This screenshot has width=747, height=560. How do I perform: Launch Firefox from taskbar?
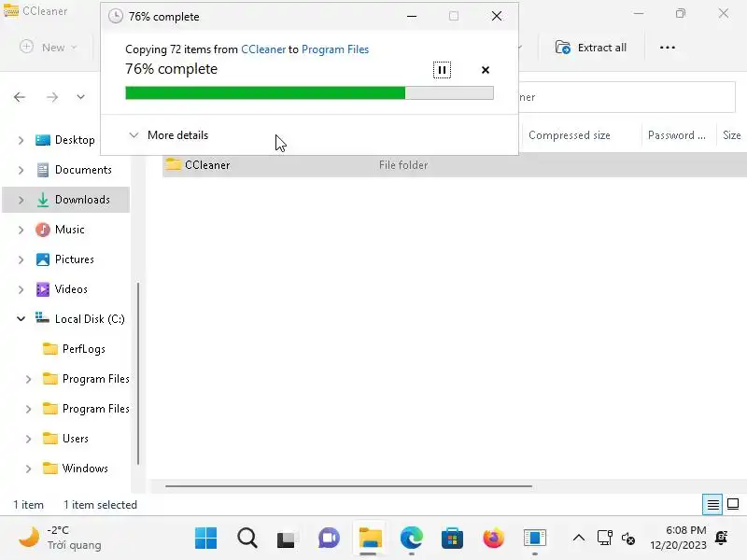coord(493,539)
